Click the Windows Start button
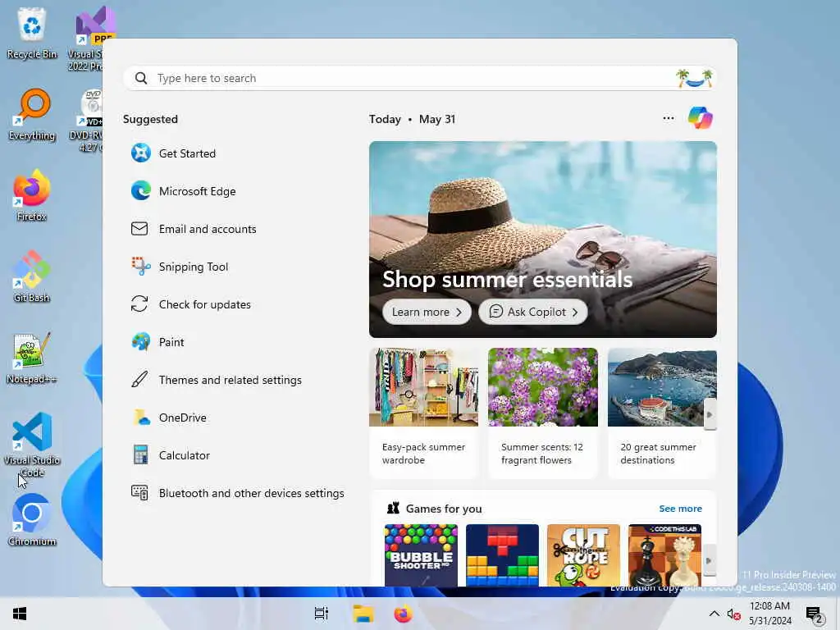This screenshot has width=840, height=630. coord(20,614)
